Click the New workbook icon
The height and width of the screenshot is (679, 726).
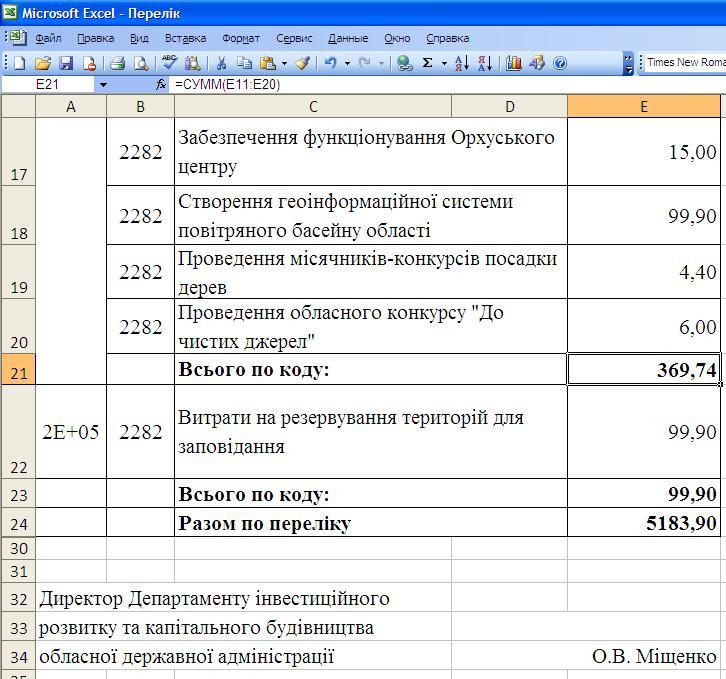18,63
